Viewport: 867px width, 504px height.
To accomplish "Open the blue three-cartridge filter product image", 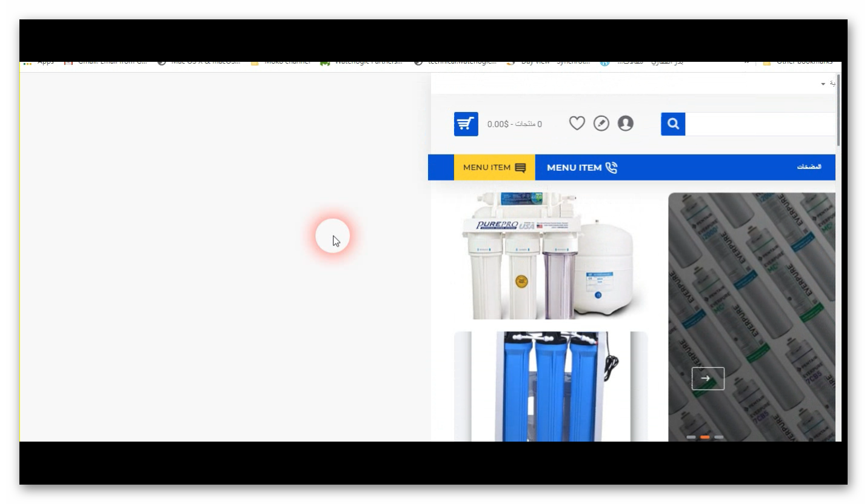I will (551, 386).
